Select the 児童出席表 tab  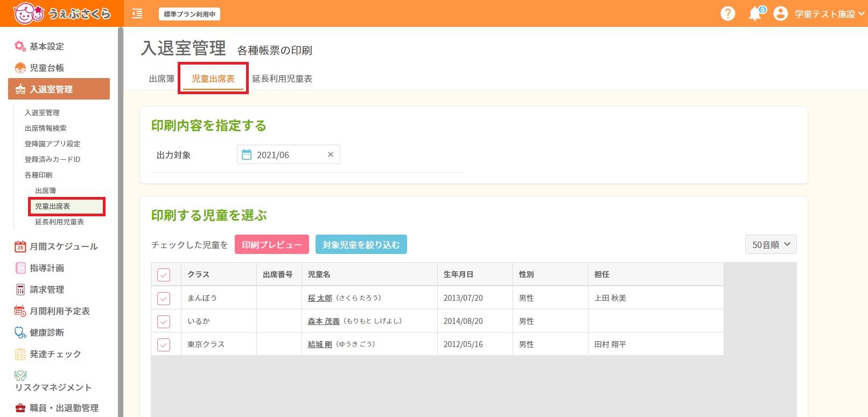pyautogui.click(x=213, y=79)
